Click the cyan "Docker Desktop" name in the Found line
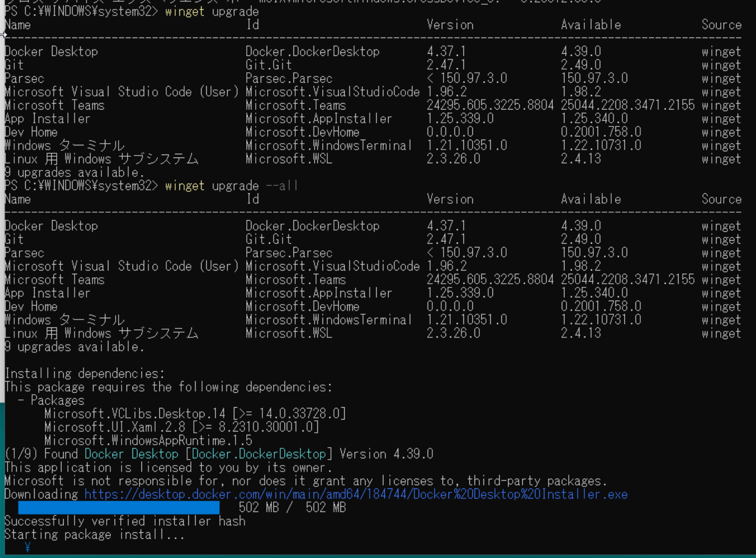 (x=131, y=454)
